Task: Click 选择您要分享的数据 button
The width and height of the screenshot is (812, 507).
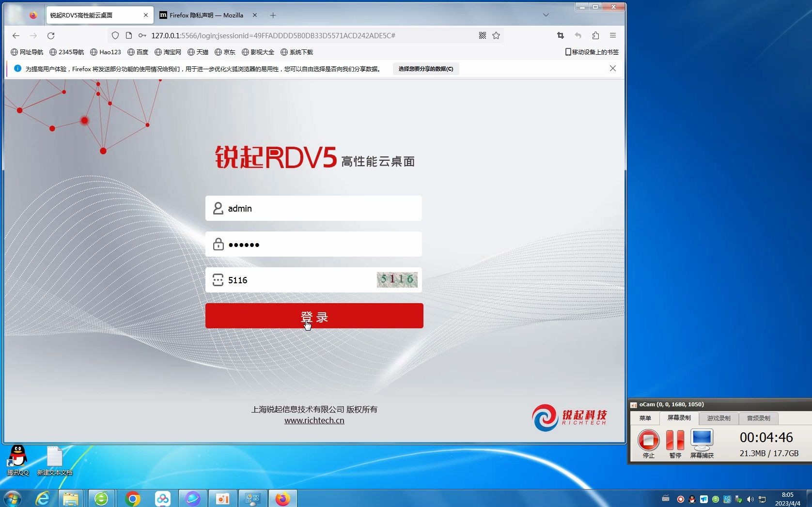Action: (x=426, y=69)
